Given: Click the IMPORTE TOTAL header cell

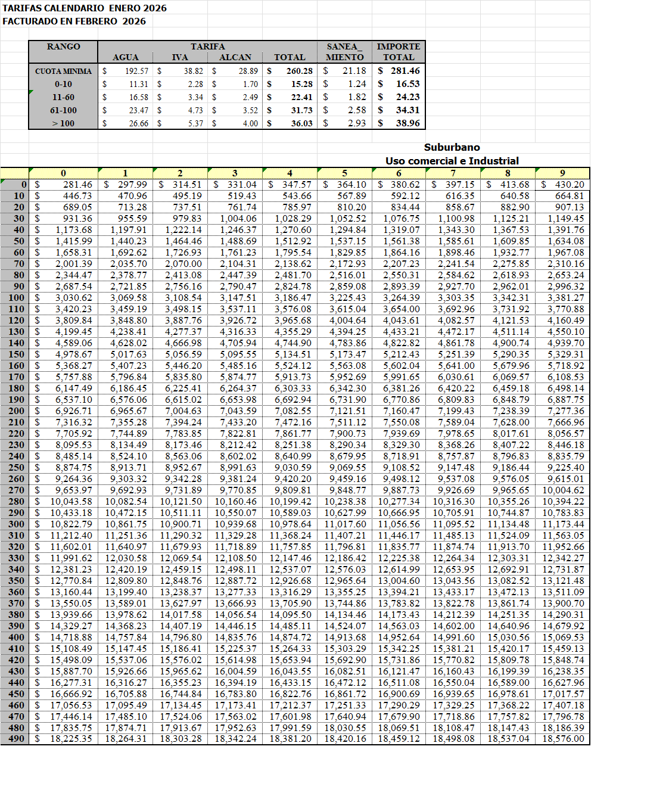Looking at the screenshot, I should pyautogui.click(x=399, y=52).
